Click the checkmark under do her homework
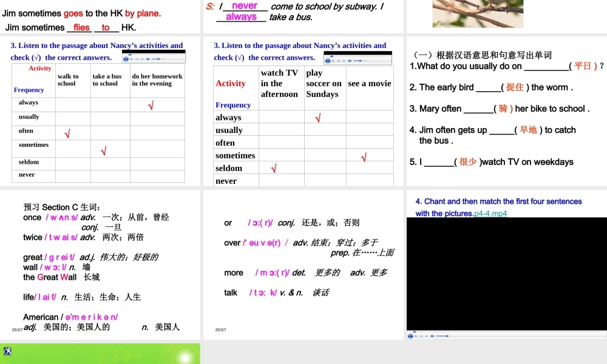This screenshot has height=364, width=607. pyautogui.click(x=151, y=105)
